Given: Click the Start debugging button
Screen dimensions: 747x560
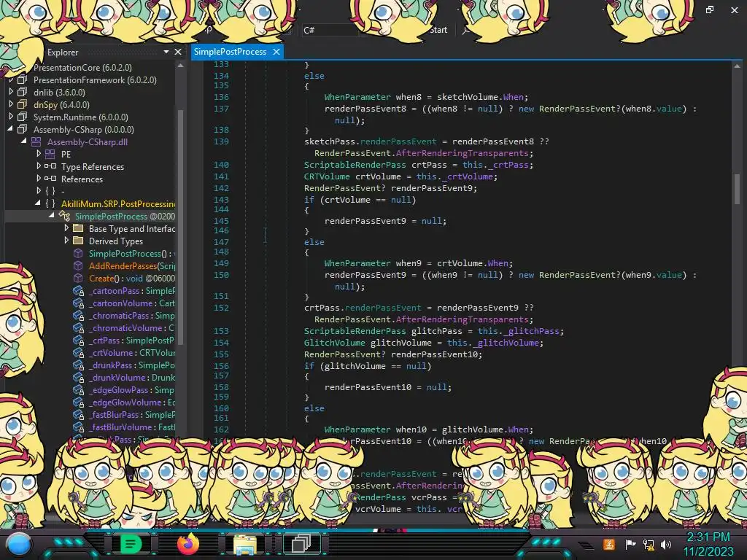Looking at the screenshot, I should (x=438, y=30).
